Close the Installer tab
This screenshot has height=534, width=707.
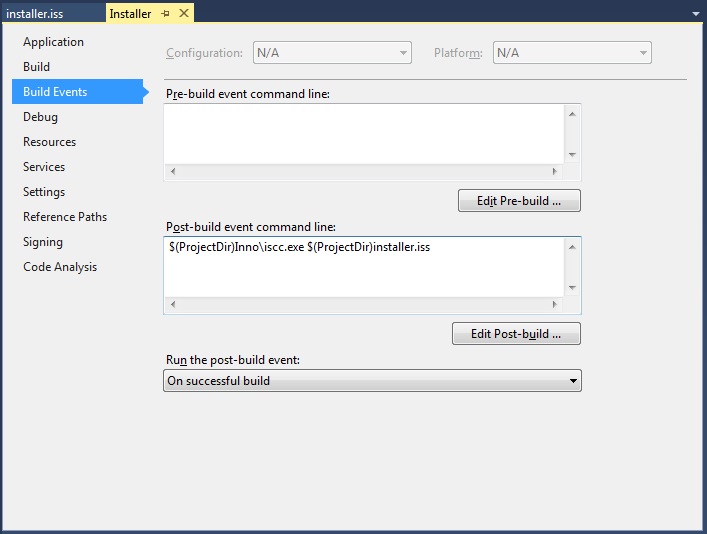pos(184,13)
